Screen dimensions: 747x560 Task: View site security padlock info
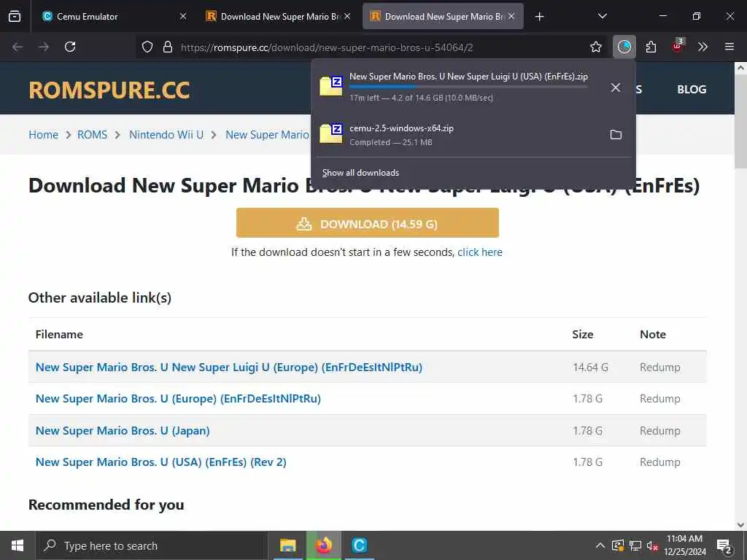coord(167,47)
